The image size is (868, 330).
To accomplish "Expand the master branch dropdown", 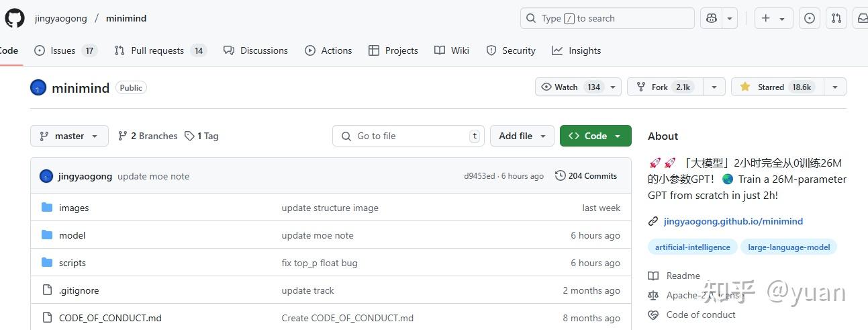I will [69, 136].
